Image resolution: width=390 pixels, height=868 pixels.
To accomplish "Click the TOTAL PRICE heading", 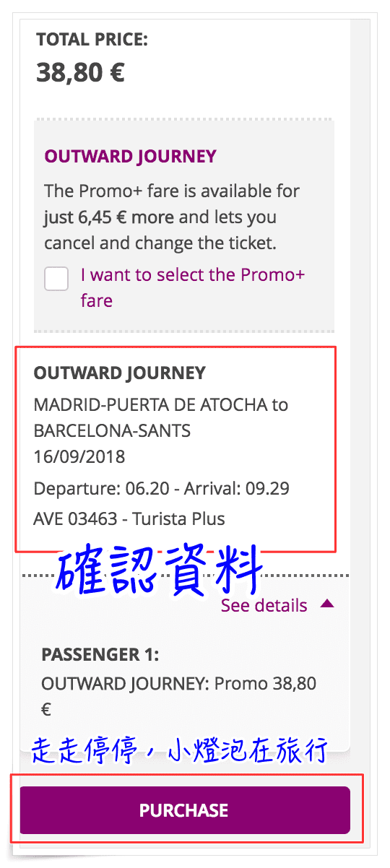I will pos(92,39).
